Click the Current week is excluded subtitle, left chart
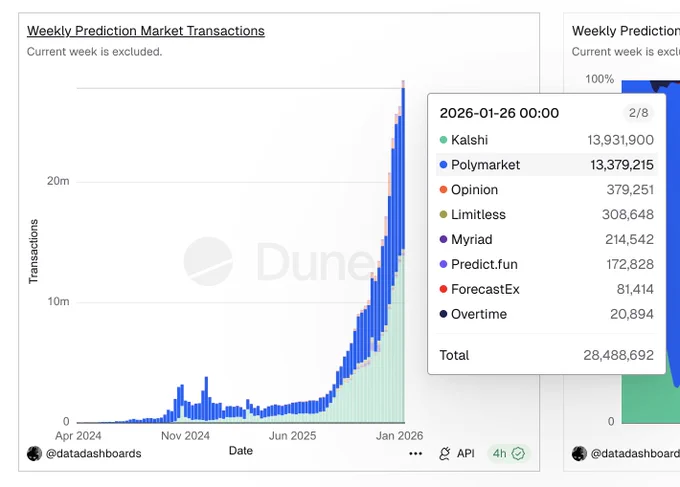 (95, 52)
